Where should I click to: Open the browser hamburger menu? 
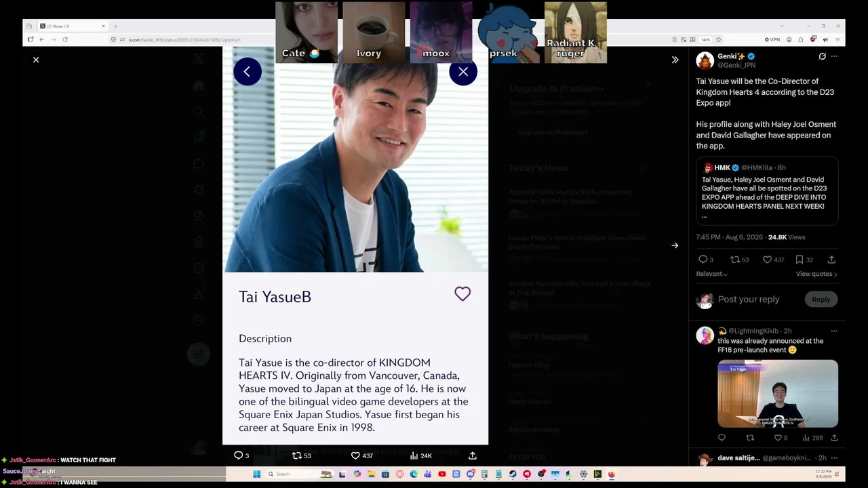click(837, 40)
